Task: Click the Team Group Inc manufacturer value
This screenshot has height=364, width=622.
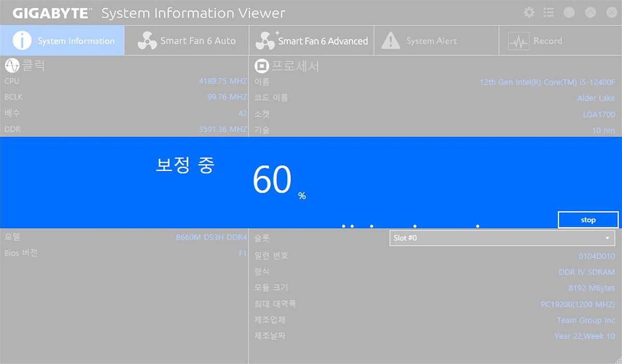Action: click(586, 321)
